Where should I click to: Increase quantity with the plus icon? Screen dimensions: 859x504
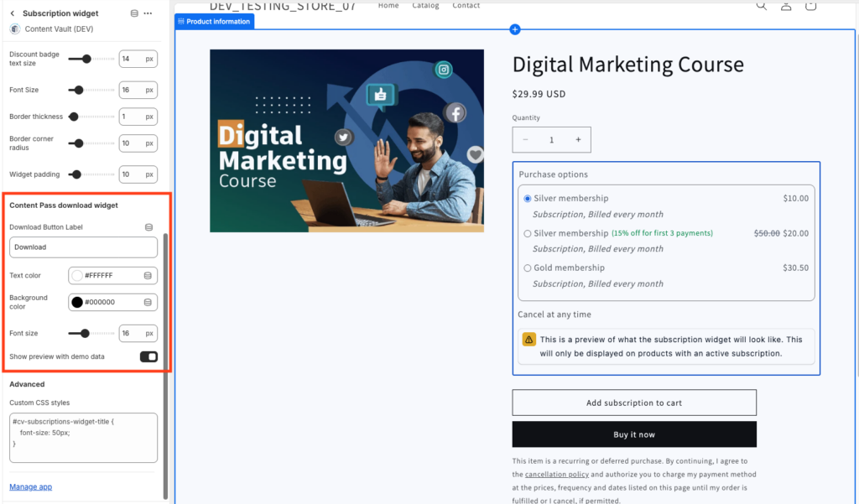pos(578,140)
